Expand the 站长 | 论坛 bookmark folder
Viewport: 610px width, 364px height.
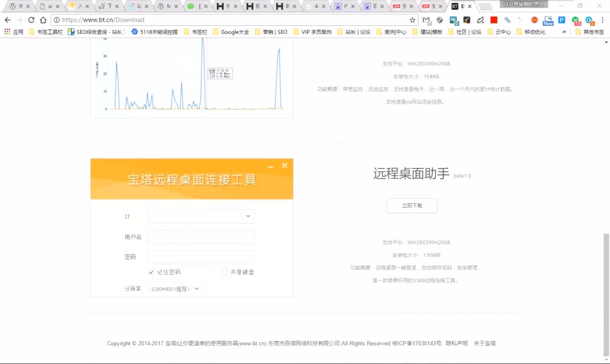pos(353,32)
